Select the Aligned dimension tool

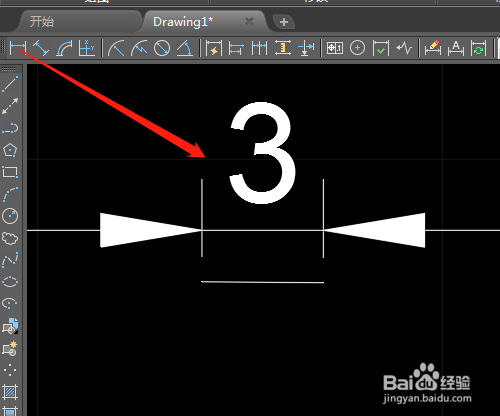pos(41,48)
